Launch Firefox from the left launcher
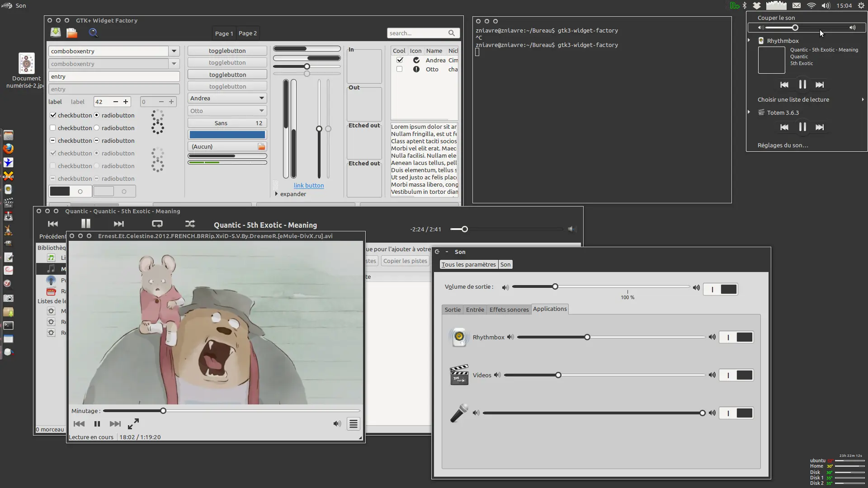This screenshot has height=488, width=868. 8,149
